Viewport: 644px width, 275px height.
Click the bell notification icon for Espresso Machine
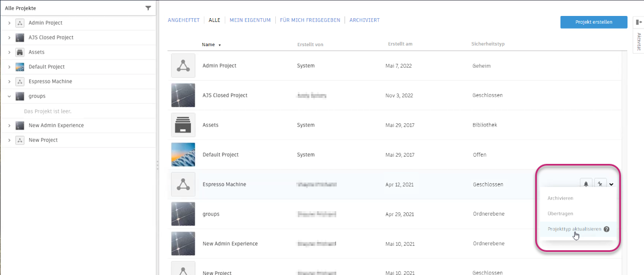pyautogui.click(x=586, y=184)
